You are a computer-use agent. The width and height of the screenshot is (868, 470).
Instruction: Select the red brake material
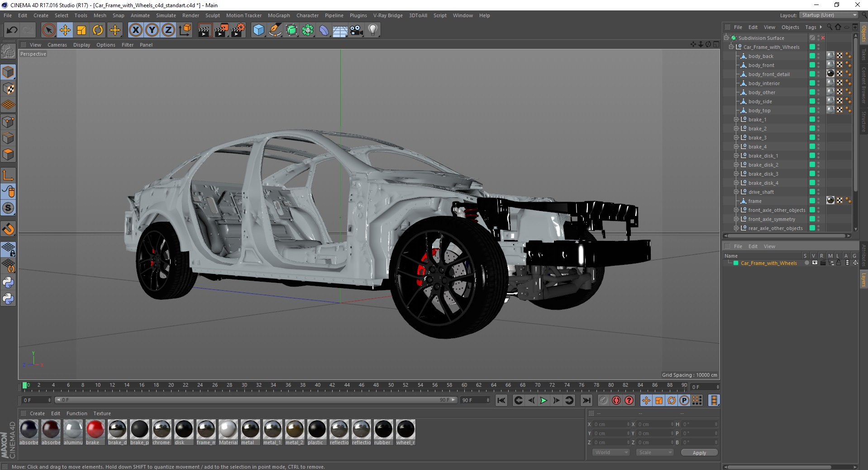coord(95,432)
